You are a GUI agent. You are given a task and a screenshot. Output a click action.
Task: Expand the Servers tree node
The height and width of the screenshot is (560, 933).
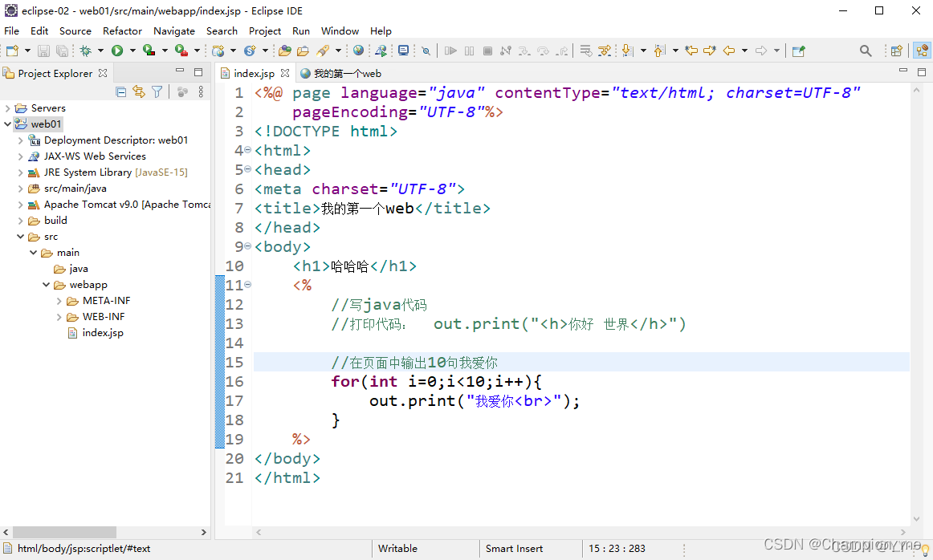(7, 108)
